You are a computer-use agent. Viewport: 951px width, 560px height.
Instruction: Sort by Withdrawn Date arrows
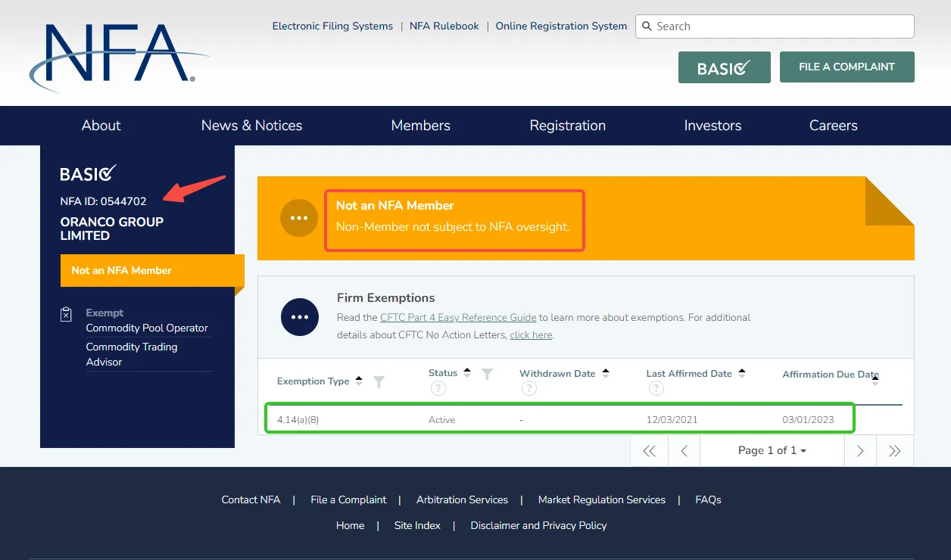pyautogui.click(x=605, y=373)
